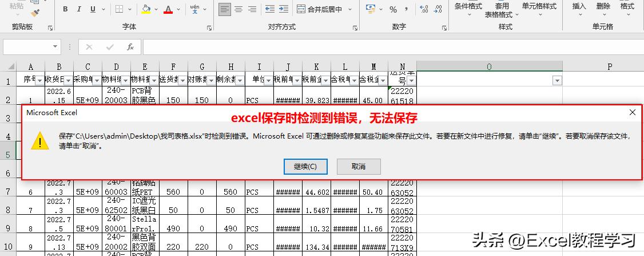
Task: Toggle italic formatting
Action: pos(79,9)
